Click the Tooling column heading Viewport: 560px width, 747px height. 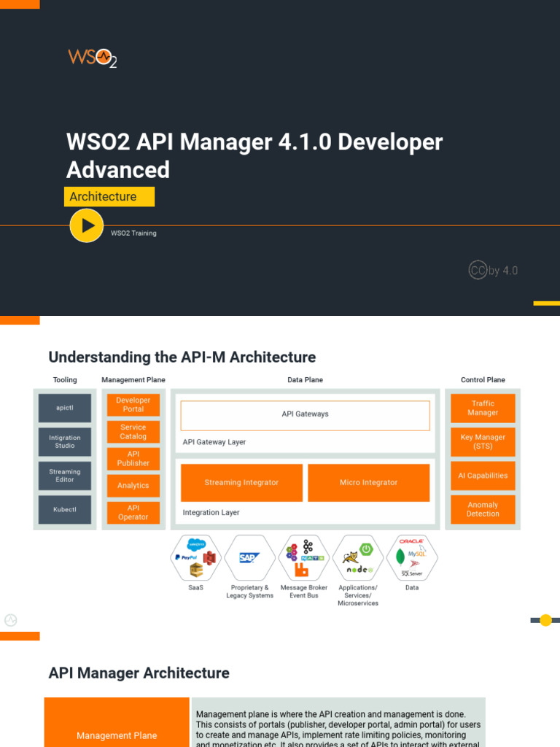[65, 379]
